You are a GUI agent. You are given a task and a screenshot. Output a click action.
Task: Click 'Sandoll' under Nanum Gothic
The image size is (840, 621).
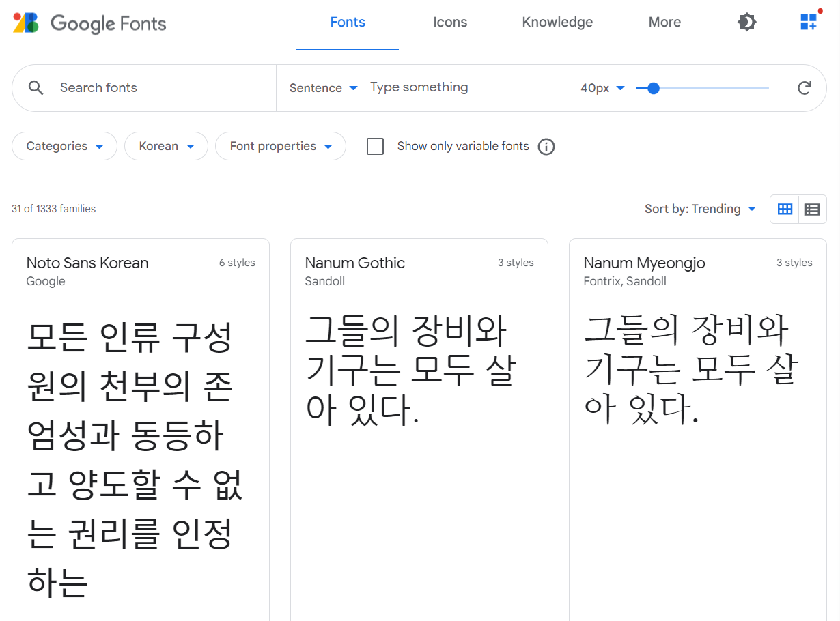[x=325, y=281]
